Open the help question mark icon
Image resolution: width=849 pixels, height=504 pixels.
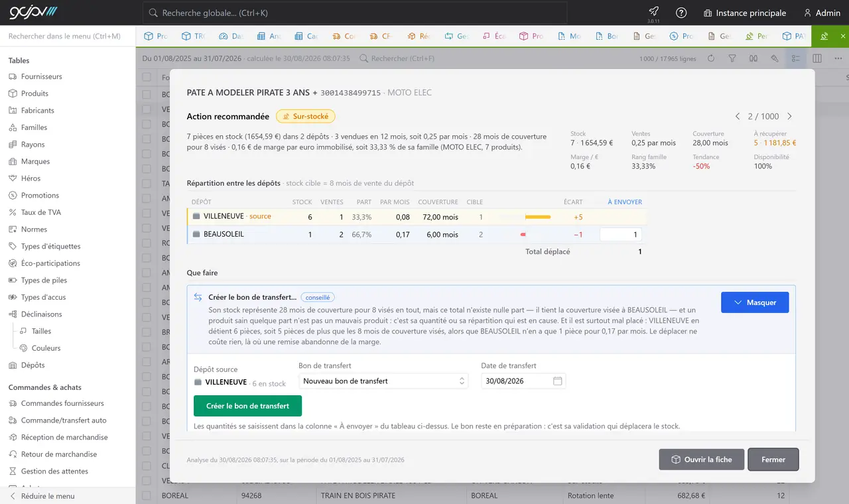pyautogui.click(x=681, y=13)
